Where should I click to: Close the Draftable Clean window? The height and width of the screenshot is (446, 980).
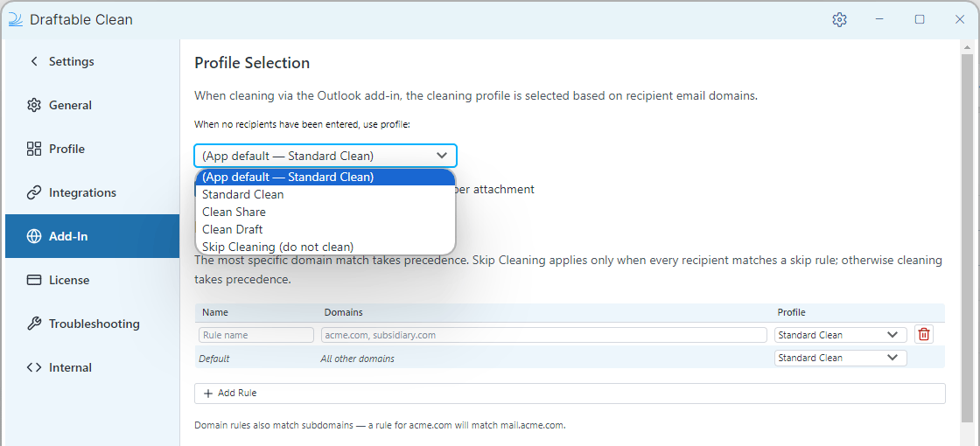(x=960, y=20)
